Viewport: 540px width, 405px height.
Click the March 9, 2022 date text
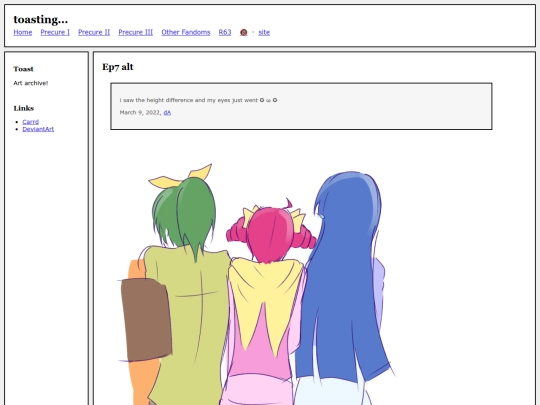point(140,113)
